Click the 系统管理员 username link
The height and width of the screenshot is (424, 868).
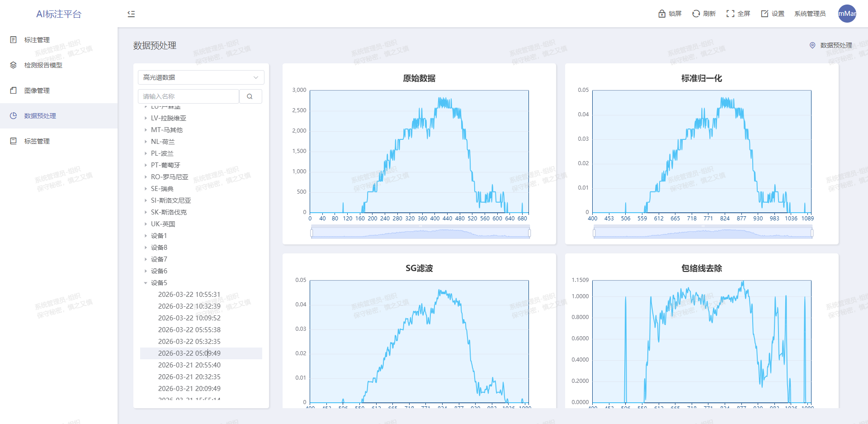coord(810,14)
